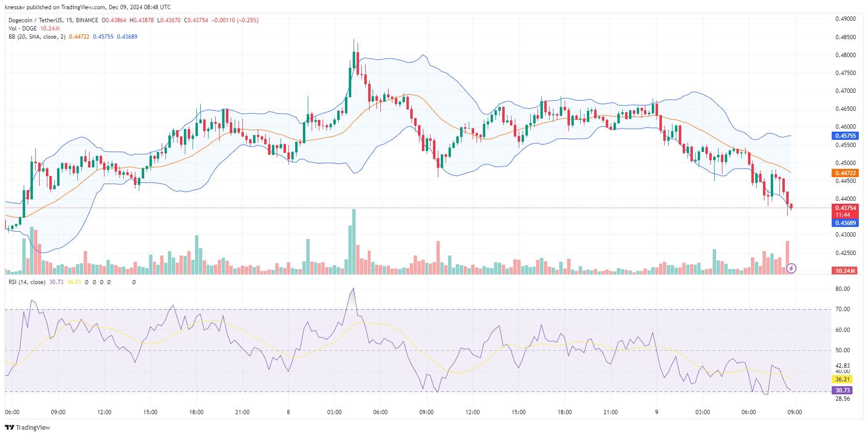Click the open value O0.43864
This screenshot has width=868, height=436.
tap(114, 20)
